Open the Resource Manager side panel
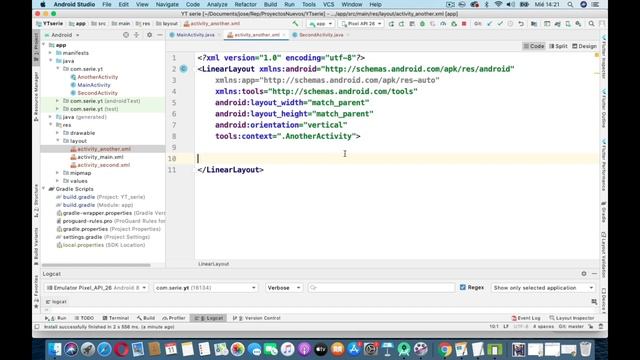The height and width of the screenshot is (360, 640). click(x=36, y=96)
